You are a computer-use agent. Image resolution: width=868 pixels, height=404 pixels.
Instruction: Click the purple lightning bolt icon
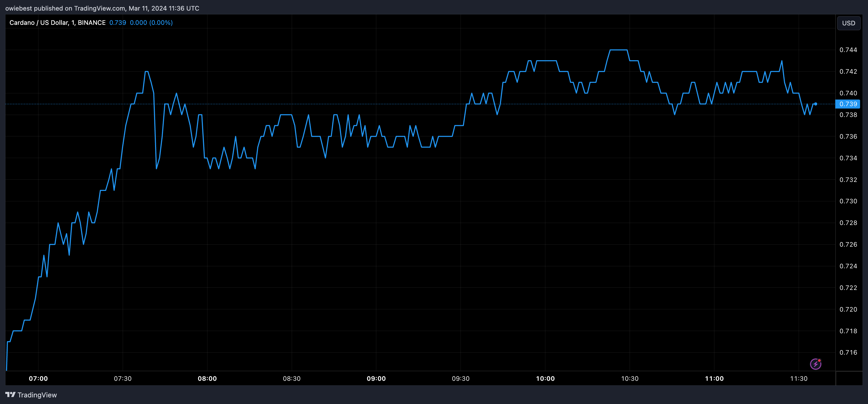tap(815, 364)
